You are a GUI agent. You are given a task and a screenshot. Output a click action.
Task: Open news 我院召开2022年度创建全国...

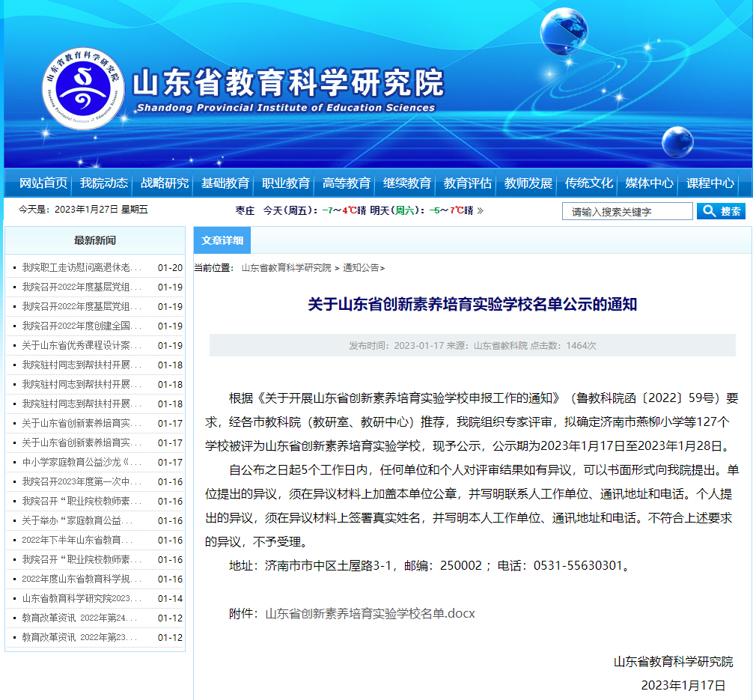(x=82, y=326)
